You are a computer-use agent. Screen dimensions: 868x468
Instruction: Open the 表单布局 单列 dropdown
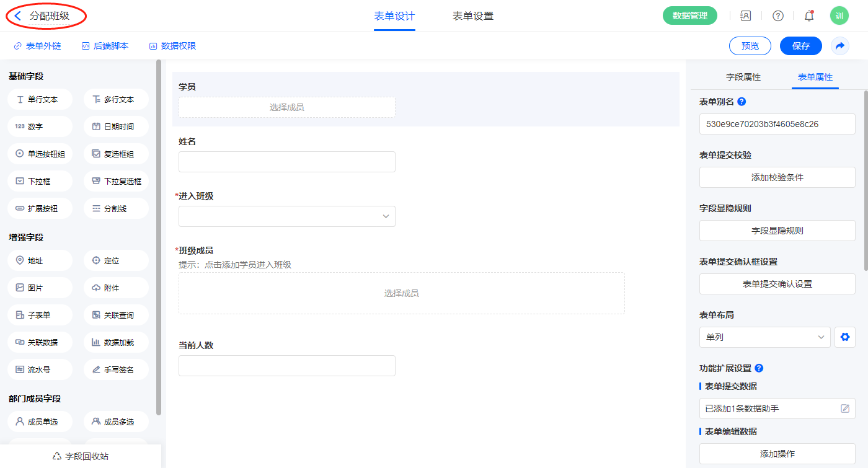click(x=764, y=337)
